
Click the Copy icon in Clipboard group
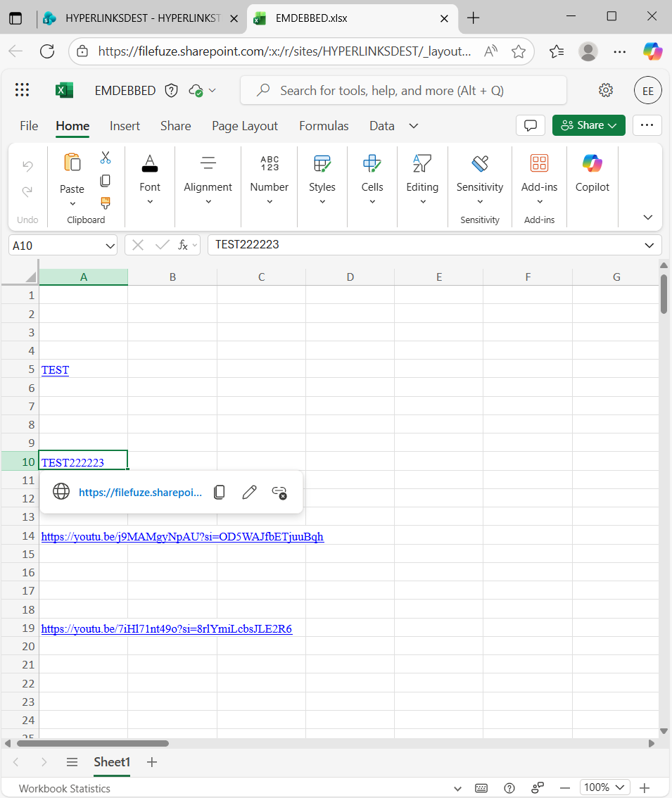pos(106,181)
